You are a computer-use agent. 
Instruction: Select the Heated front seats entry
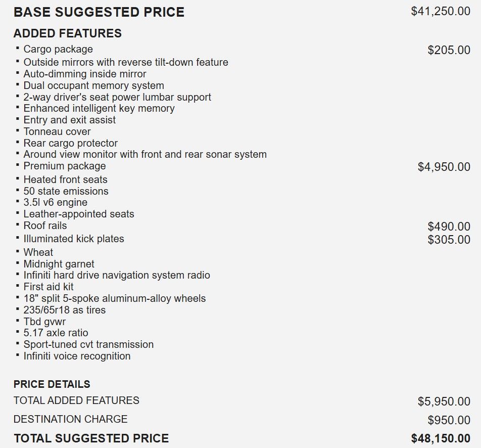click(65, 180)
